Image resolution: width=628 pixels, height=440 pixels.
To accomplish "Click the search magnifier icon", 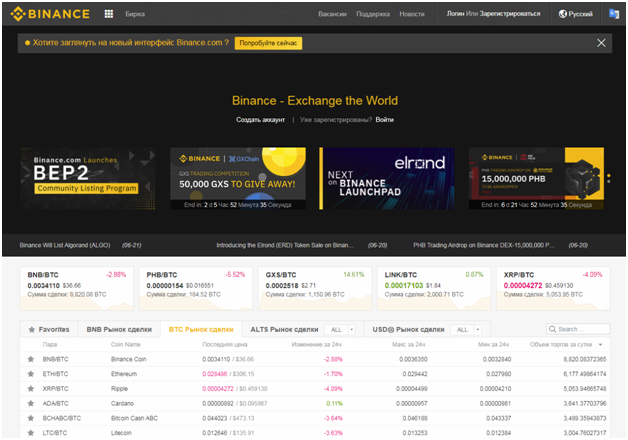I will [x=552, y=329].
